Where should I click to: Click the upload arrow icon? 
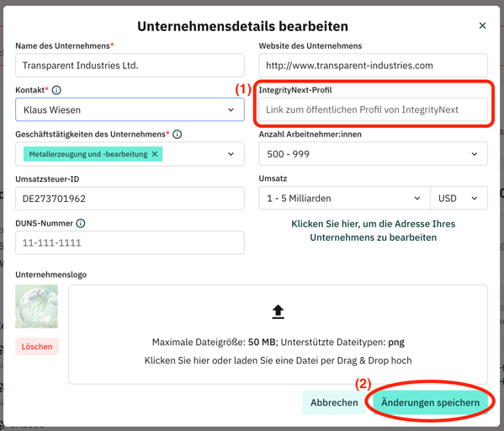(278, 311)
